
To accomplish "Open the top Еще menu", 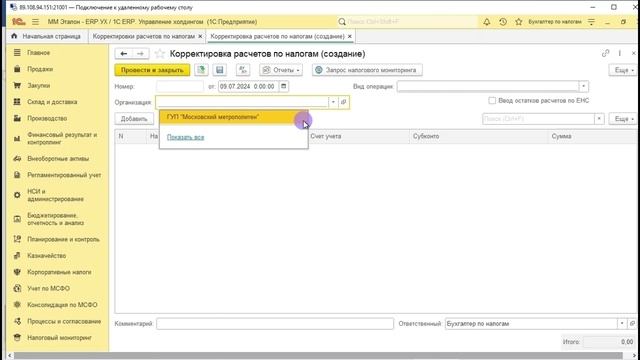I will 622,70.
